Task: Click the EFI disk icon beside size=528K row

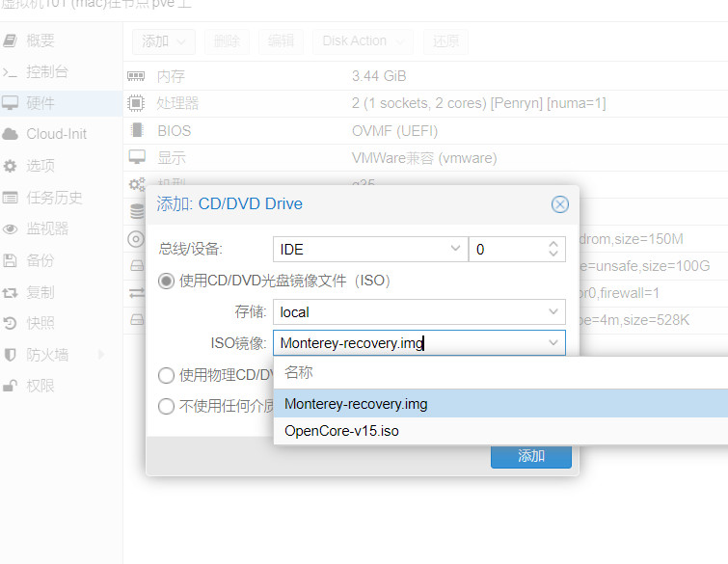Action: (137, 320)
